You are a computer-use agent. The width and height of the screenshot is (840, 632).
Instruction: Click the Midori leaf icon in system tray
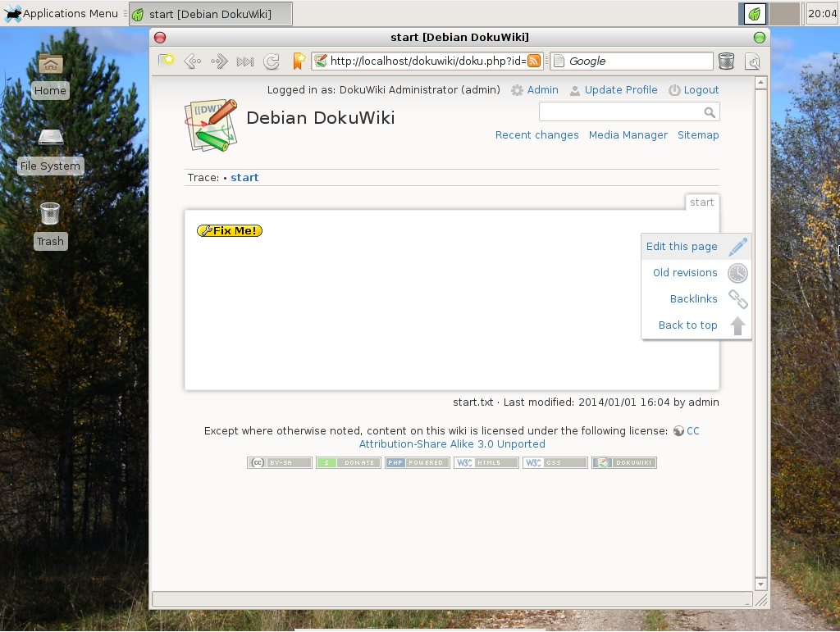click(x=755, y=14)
